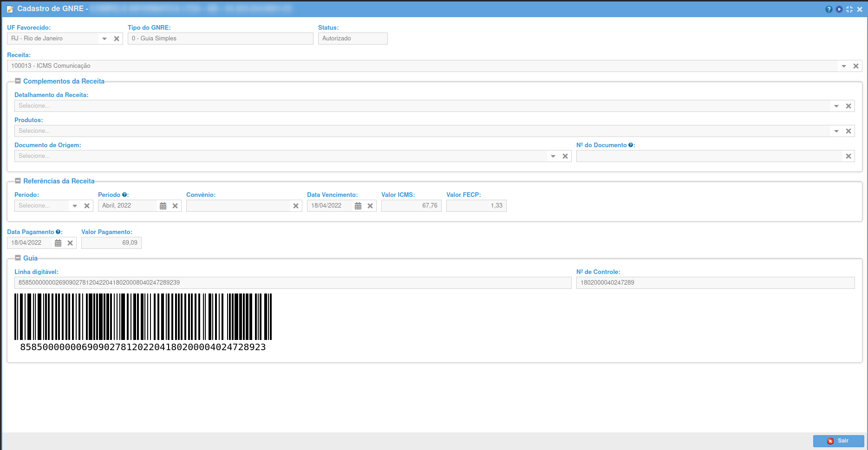Screen dimensions: 868x450
Task: Clear the Convênio field
Action: coord(296,206)
